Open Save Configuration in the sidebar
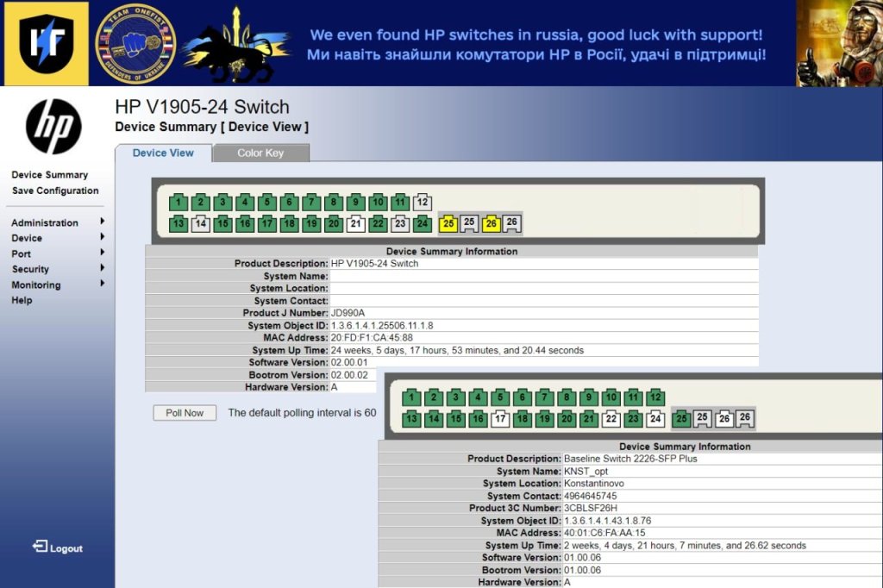 55,191
